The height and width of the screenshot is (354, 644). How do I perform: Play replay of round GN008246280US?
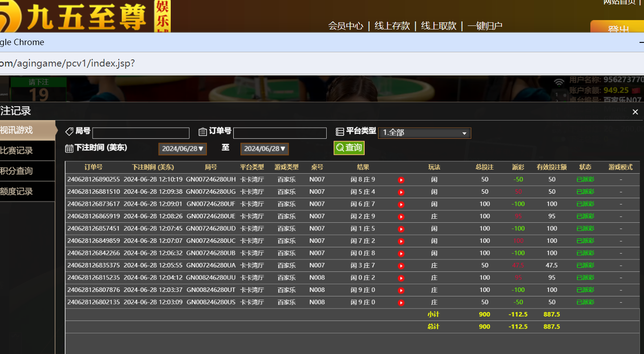(401, 302)
